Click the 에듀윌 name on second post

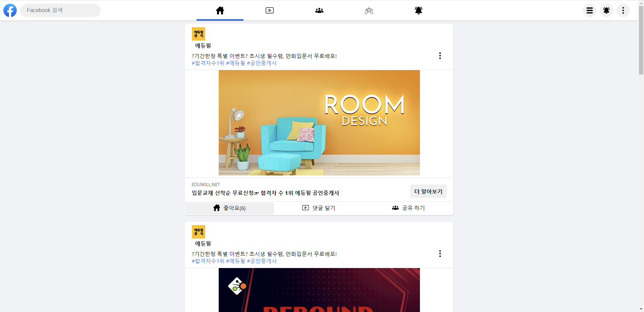coord(203,244)
